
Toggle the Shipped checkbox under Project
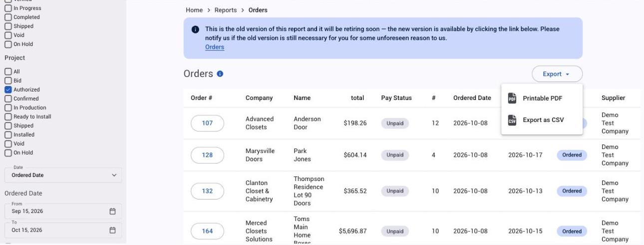click(8, 125)
